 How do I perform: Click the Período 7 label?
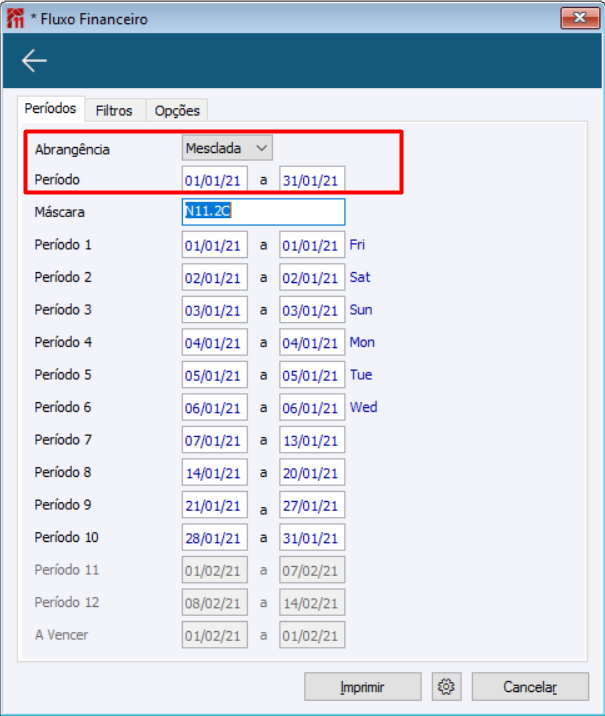63,440
